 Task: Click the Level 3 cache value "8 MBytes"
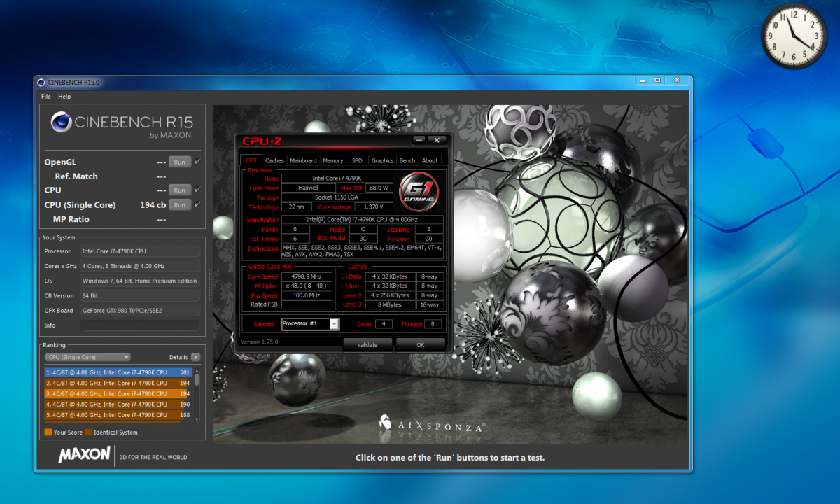[x=390, y=304]
